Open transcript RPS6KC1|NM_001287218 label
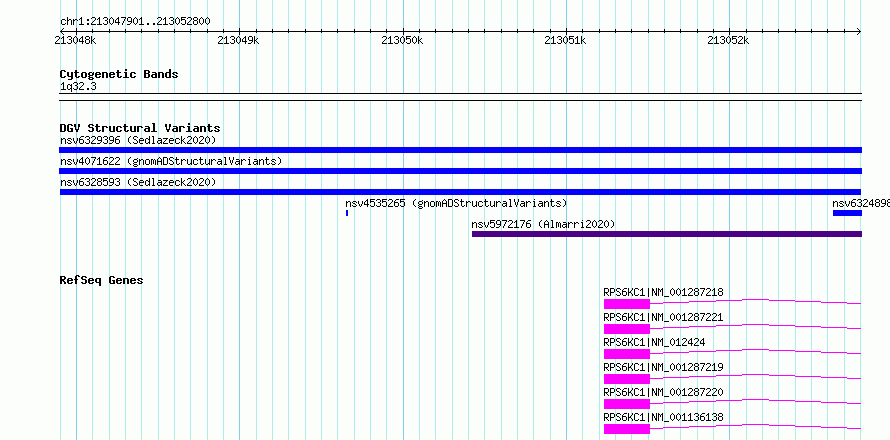890x440 pixels. (x=663, y=292)
